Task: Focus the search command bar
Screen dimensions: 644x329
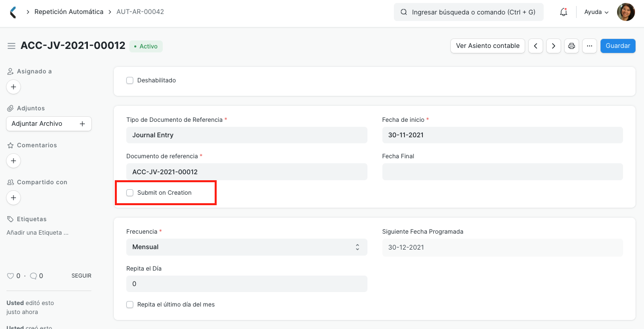Action: (469, 12)
